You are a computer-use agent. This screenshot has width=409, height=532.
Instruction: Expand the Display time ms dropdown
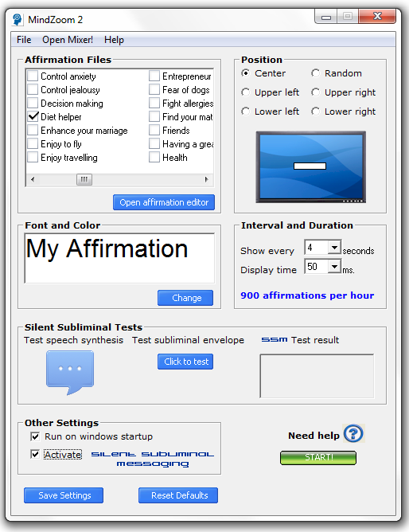334,266
